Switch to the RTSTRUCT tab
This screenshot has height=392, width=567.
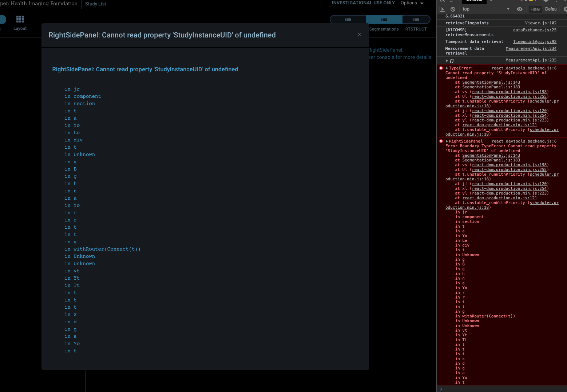coord(416,29)
